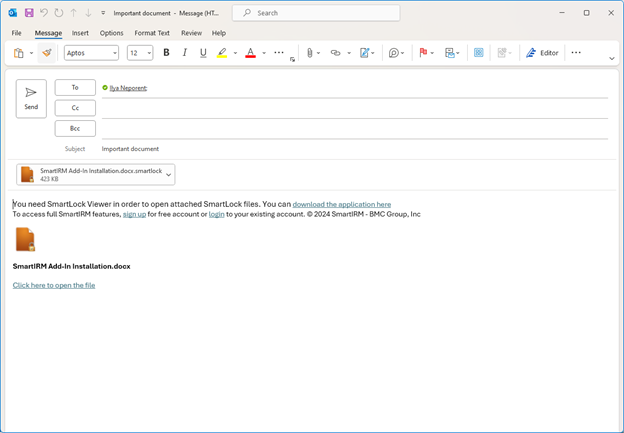This screenshot has height=433, width=624.
Task: Click the Paste clipboard icon
Action: coord(19,53)
